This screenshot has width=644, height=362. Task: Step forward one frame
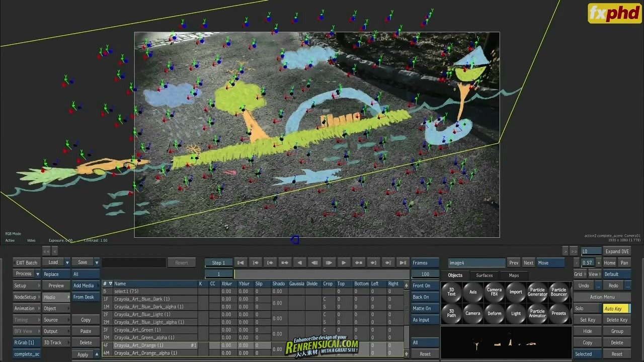tap(329, 262)
